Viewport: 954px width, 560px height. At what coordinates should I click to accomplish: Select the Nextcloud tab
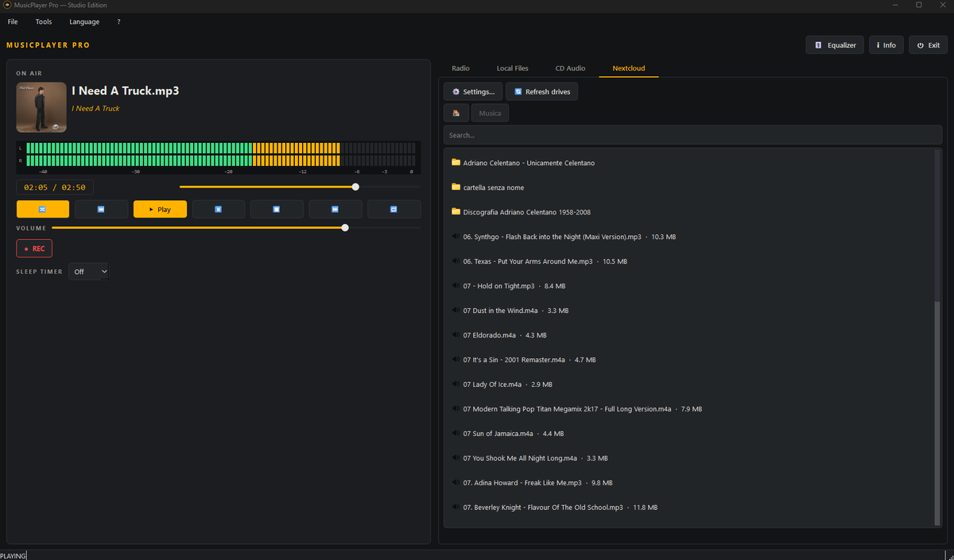(x=629, y=68)
